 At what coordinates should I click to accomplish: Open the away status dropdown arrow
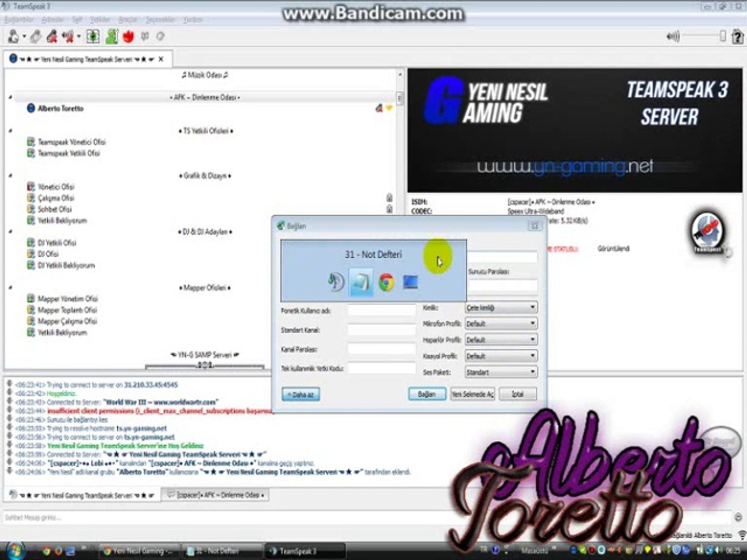point(24,37)
